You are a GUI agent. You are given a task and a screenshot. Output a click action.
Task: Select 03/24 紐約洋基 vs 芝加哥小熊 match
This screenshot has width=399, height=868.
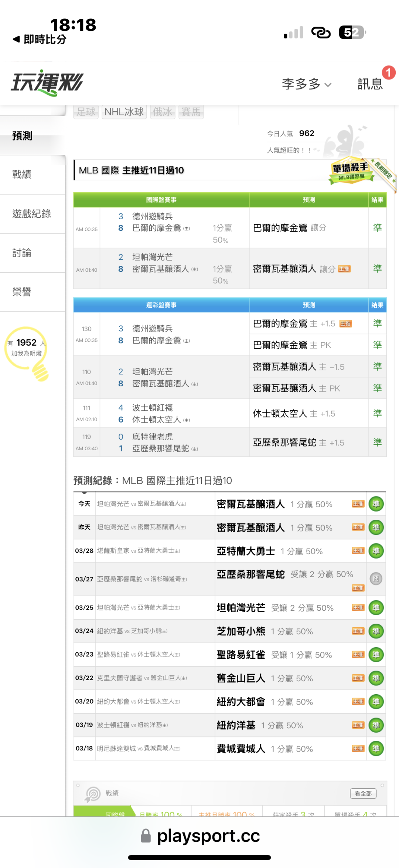132,631
